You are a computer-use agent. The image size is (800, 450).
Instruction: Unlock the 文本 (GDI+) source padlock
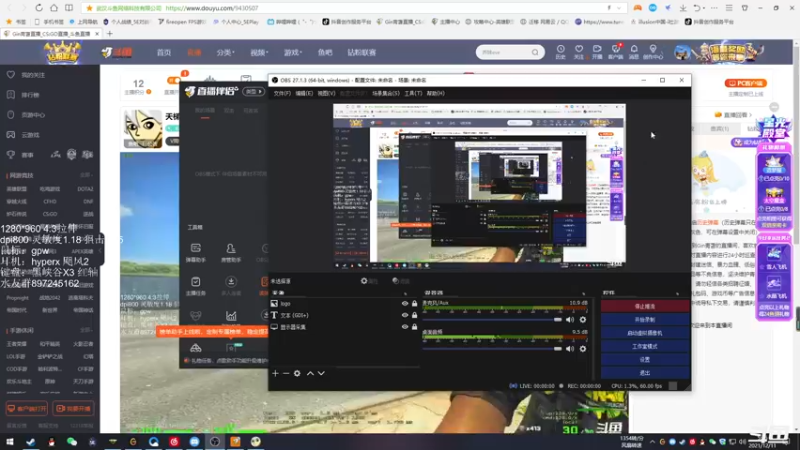pyautogui.click(x=414, y=315)
